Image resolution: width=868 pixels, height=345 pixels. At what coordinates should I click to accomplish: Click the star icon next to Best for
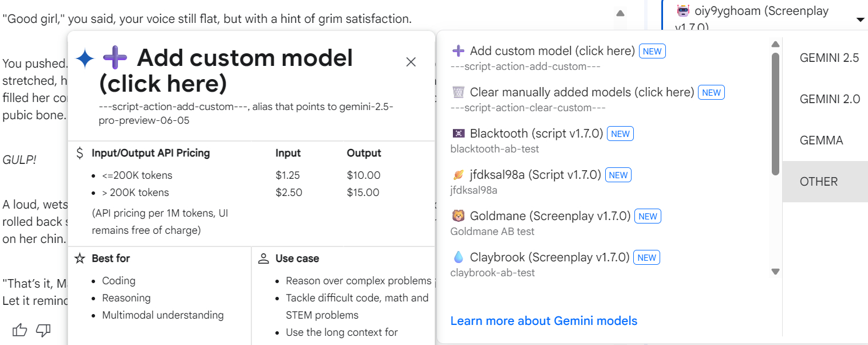pyautogui.click(x=80, y=258)
